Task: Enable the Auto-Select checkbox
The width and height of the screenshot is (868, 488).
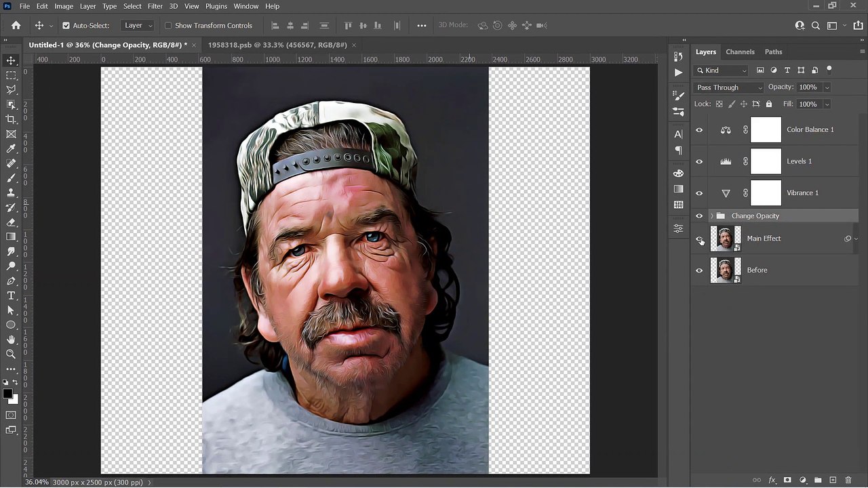Action: coord(66,26)
